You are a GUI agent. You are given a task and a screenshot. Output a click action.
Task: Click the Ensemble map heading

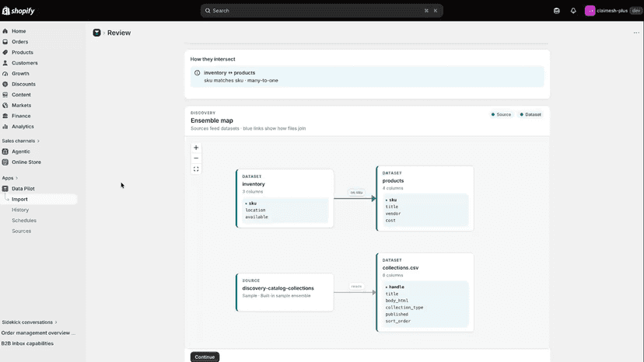click(212, 120)
